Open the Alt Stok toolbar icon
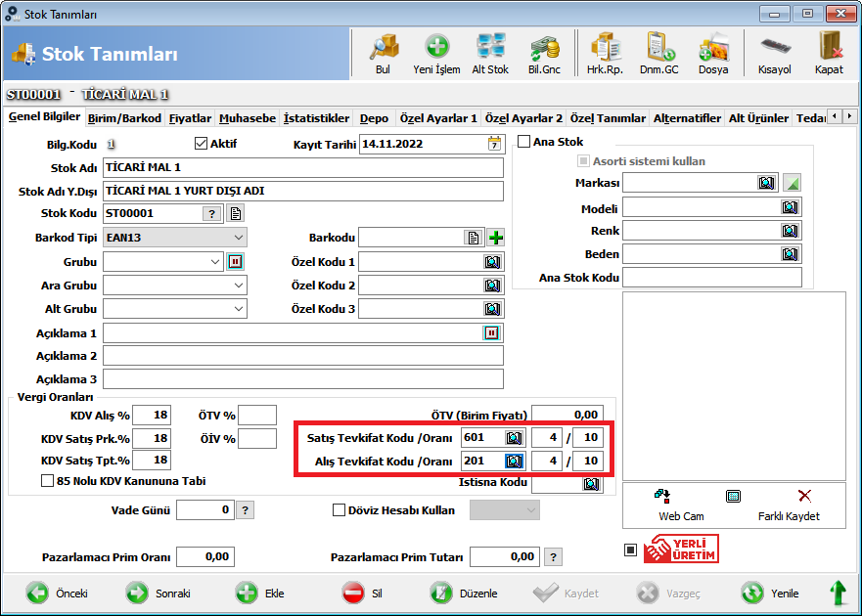862x616 pixels. [490, 54]
